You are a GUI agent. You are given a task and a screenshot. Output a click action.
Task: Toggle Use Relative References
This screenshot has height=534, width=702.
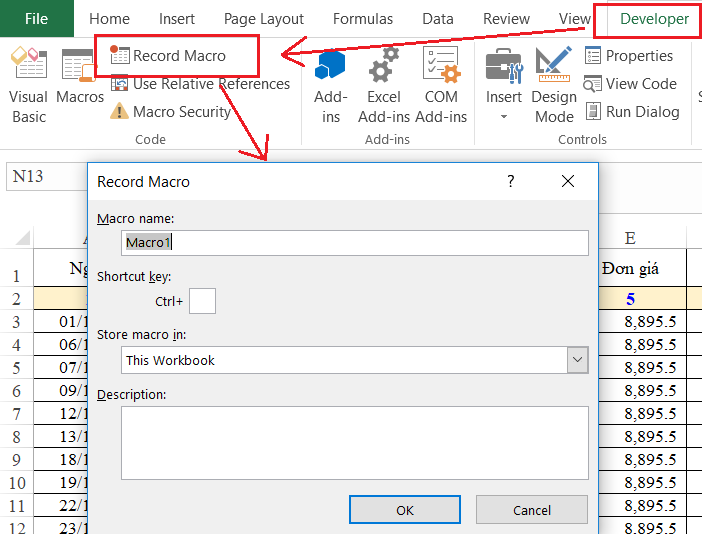pos(200,84)
